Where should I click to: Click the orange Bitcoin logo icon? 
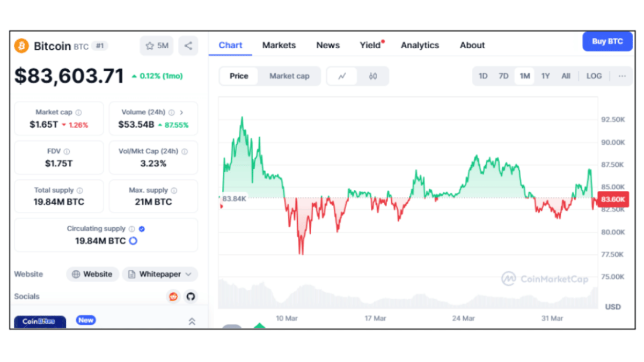pyautogui.click(x=21, y=46)
